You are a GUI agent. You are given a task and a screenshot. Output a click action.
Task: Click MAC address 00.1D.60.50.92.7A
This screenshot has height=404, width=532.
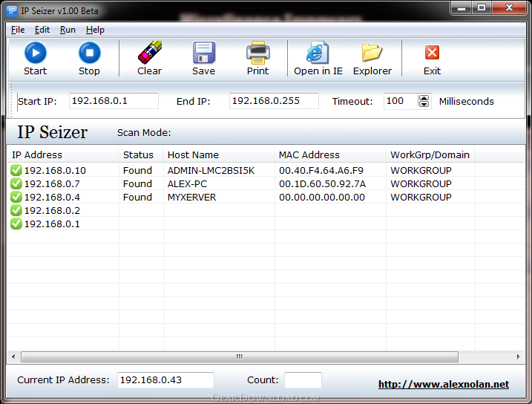coord(322,183)
